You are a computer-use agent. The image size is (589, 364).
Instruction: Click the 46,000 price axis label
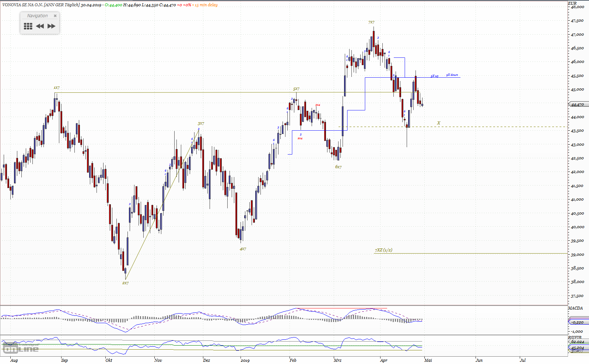coord(577,62)
